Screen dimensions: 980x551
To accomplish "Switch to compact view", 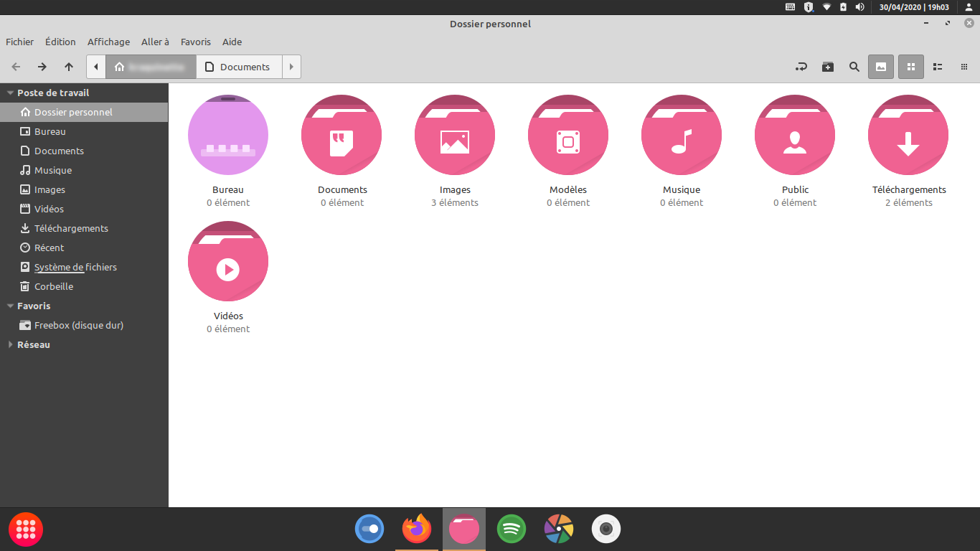I will tap(964, 67).
